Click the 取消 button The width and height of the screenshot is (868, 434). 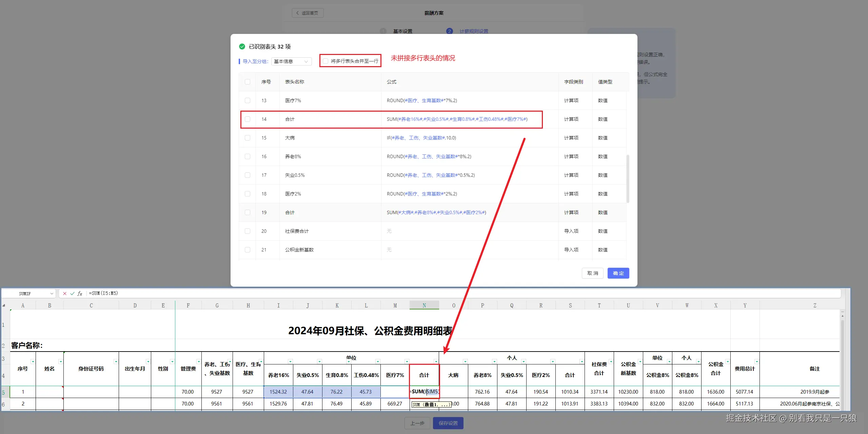pyautogui.click(x=592, y=273)
